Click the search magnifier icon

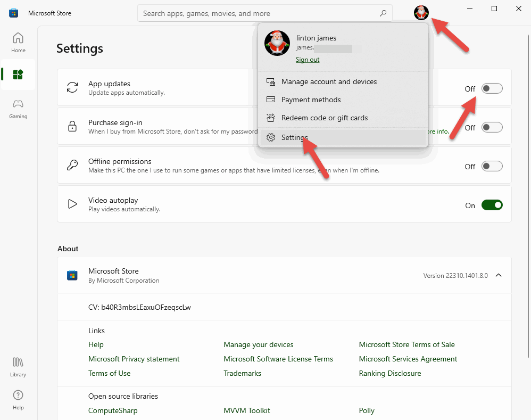click(x=383, y=13)
